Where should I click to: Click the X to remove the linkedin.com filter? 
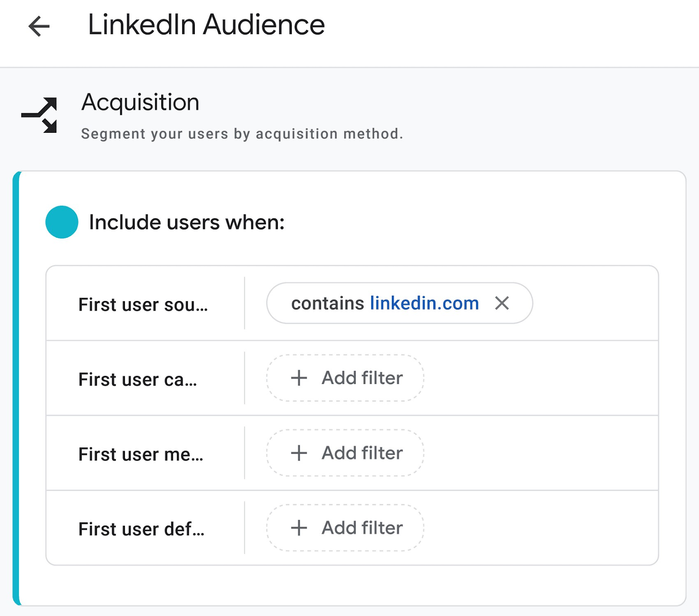(x=502, y=303)
